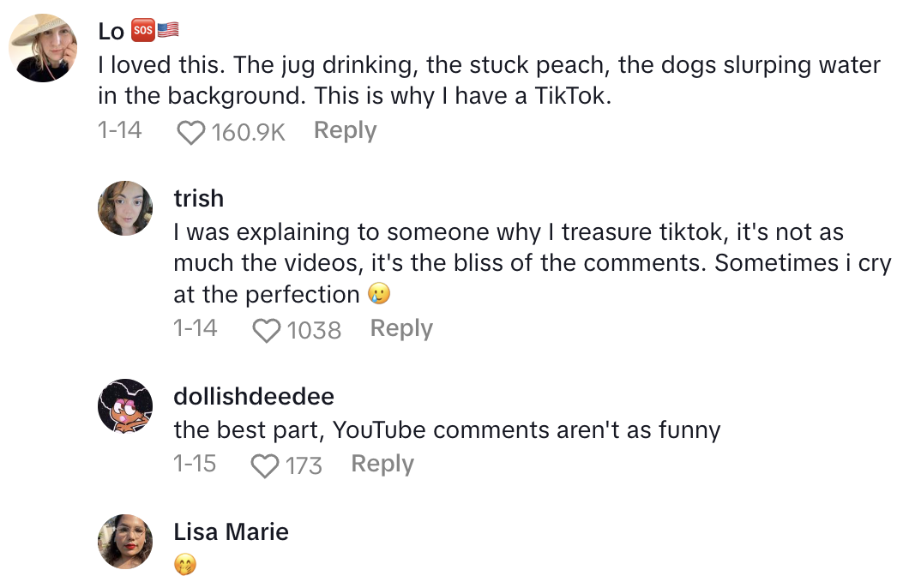Open trish's profile avatar
The height and width of the screenshot is (588, 909).
click(125, 208)
